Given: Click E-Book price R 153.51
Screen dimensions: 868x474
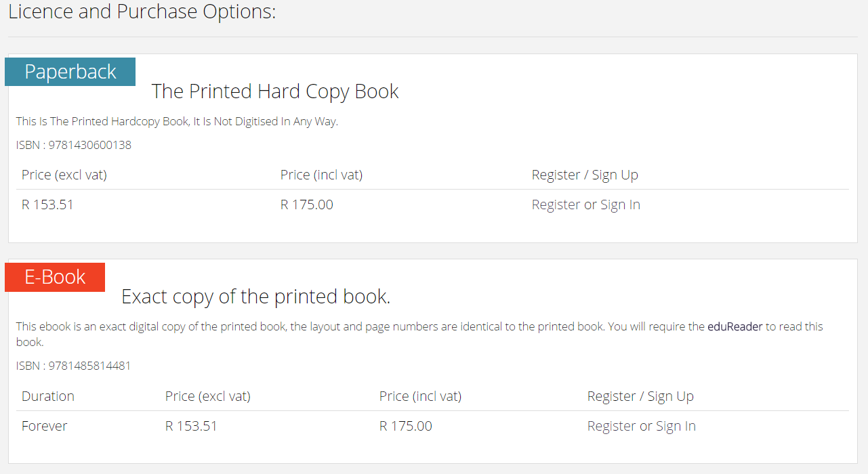Looking at the screenshot, I should click(x=191, y=426).
